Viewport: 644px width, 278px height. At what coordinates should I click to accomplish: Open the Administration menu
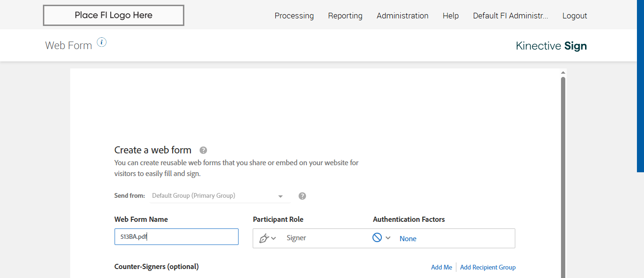[x=402, y=16]
